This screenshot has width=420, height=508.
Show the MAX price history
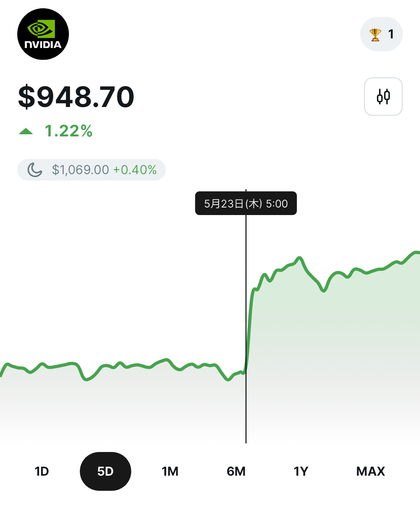(370, 471)
